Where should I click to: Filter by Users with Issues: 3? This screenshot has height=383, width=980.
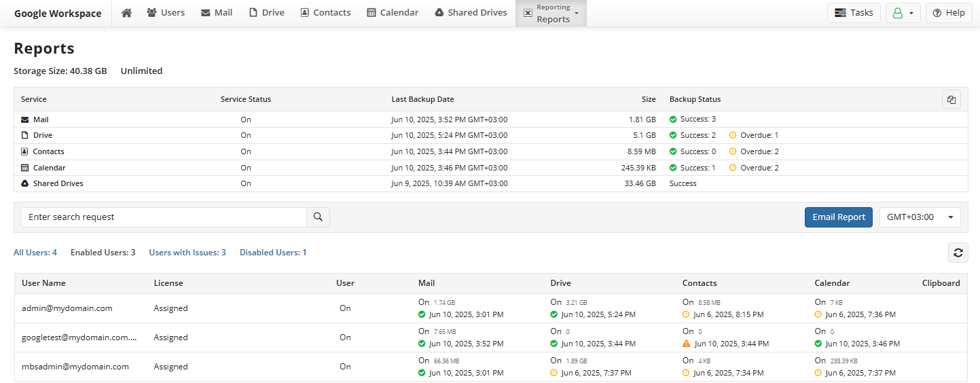click(x=187, y=253)
